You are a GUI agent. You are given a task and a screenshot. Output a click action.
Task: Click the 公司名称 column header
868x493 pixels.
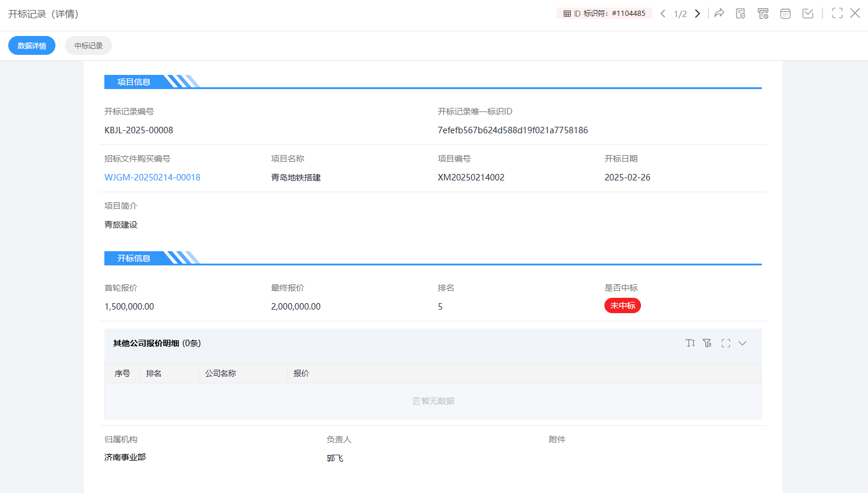click(221, 373)
